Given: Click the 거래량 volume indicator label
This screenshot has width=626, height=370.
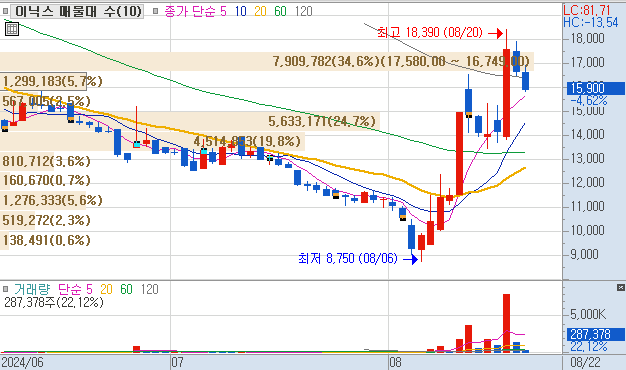Looking at the screenshot, I should 32,289.
